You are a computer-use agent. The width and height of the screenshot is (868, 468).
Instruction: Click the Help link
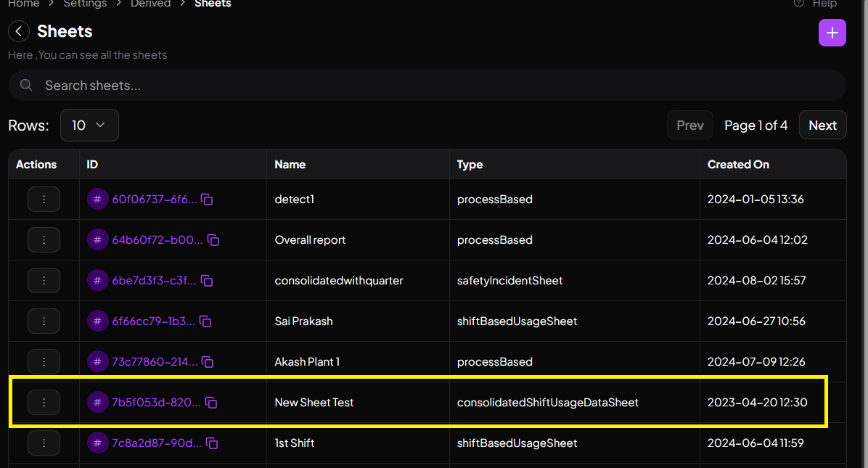[x=824, y=4]
